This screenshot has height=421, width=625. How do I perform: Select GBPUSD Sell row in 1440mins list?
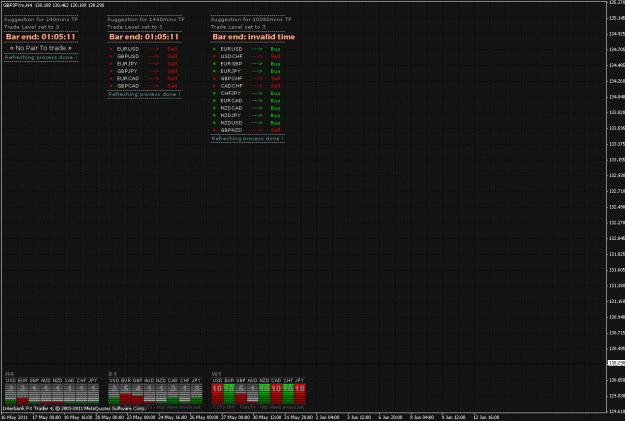point(143,56)
